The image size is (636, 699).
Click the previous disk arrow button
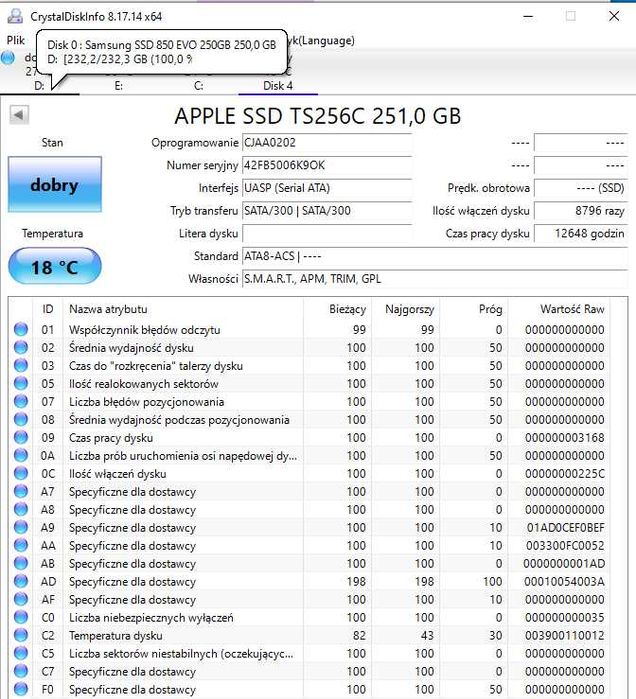pyautogui.click(x=19, y=115)
